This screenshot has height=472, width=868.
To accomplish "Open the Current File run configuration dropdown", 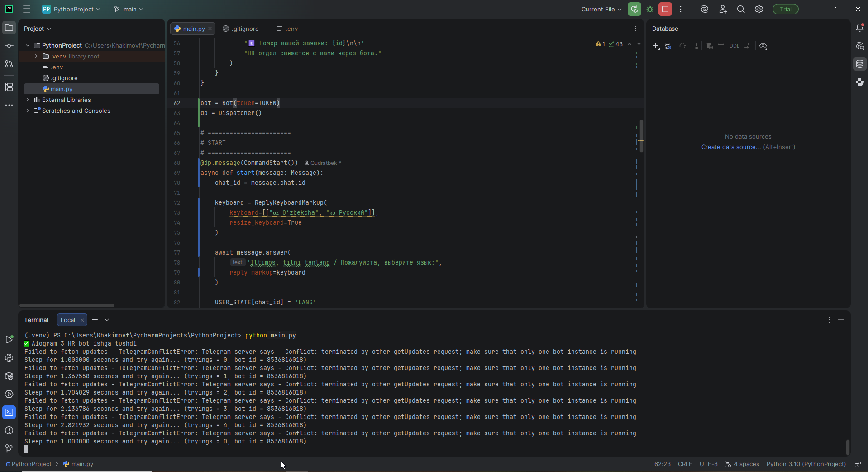I will [x=601, y=9].
